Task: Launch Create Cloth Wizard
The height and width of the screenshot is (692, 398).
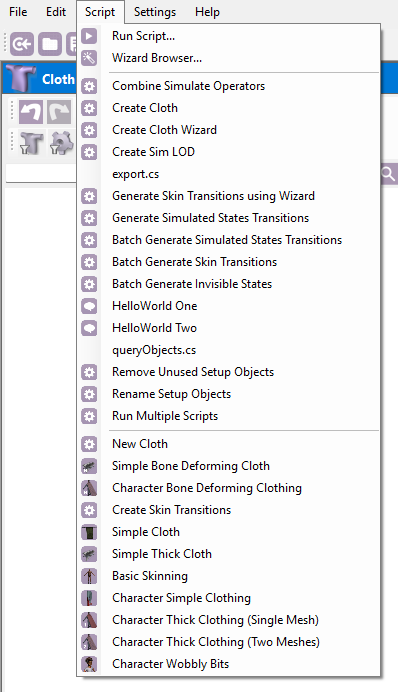Action: click(x=229, y=130)
